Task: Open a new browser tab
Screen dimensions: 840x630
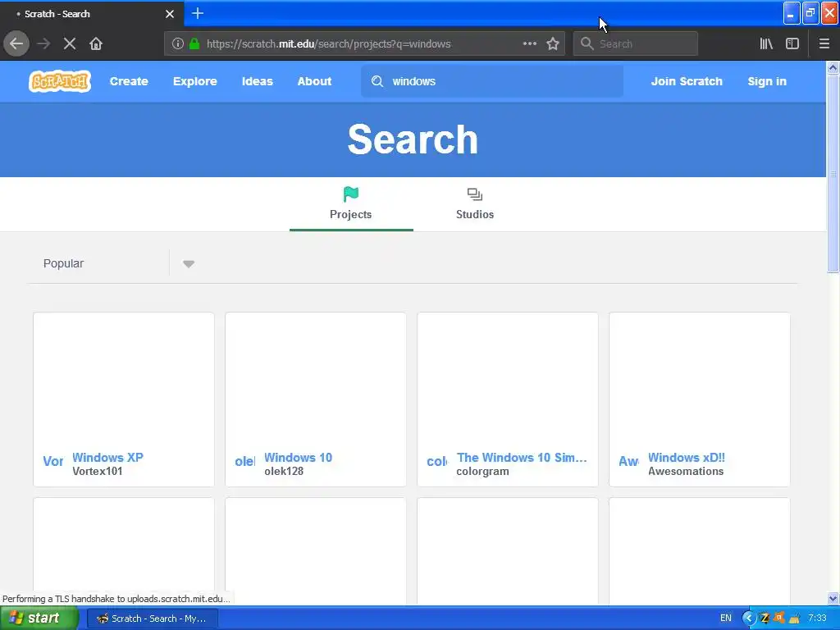Action: coord(198,13)
